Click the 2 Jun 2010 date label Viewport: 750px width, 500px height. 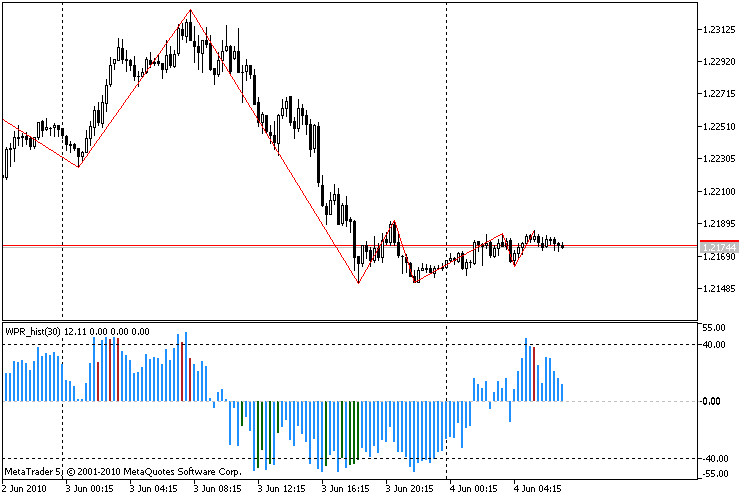point(24,489)
